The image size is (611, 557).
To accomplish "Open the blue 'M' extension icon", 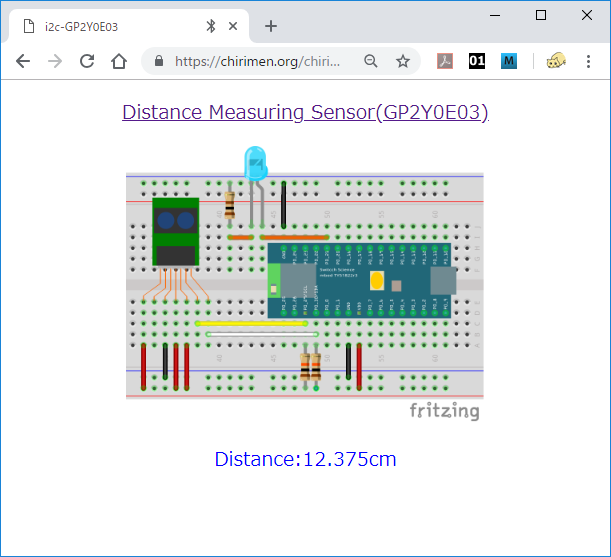I will [x=508, y=61].
